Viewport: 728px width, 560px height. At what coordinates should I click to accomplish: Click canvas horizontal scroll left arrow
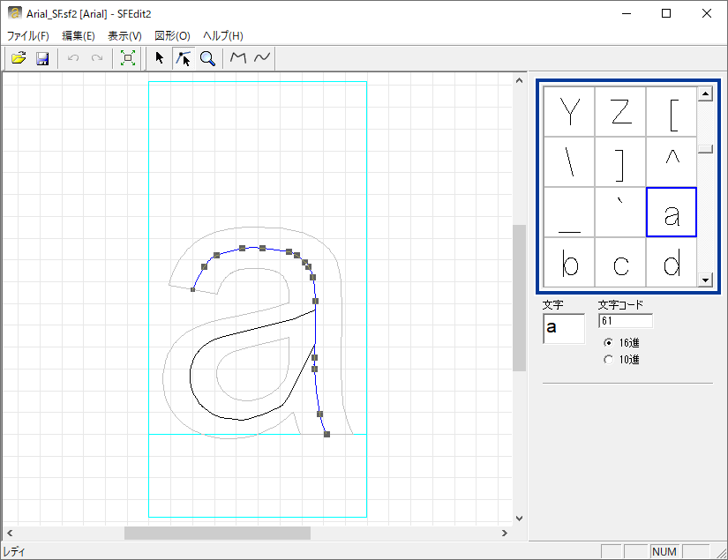(x=10, y=533)
